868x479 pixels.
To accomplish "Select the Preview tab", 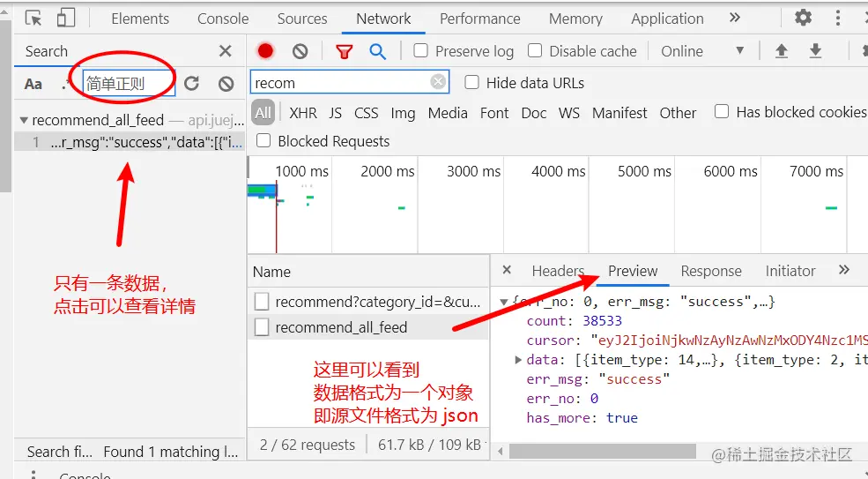I will coord(633,271).
